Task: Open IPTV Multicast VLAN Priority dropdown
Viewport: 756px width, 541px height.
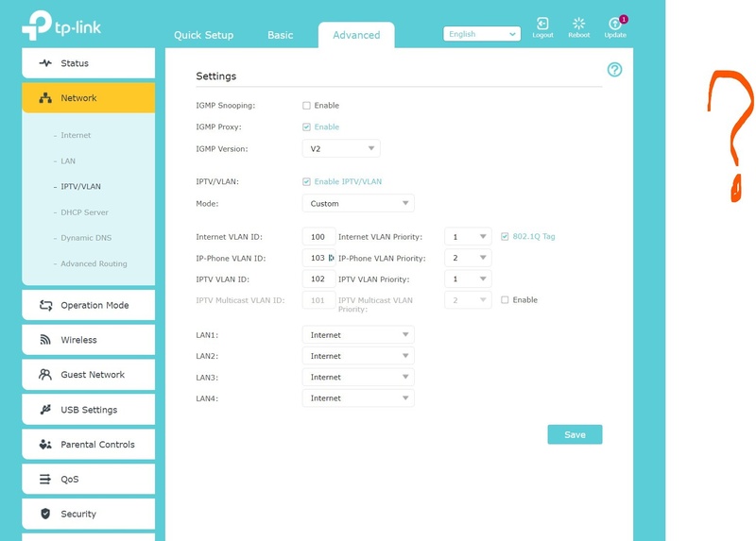Action: point(468,300)
